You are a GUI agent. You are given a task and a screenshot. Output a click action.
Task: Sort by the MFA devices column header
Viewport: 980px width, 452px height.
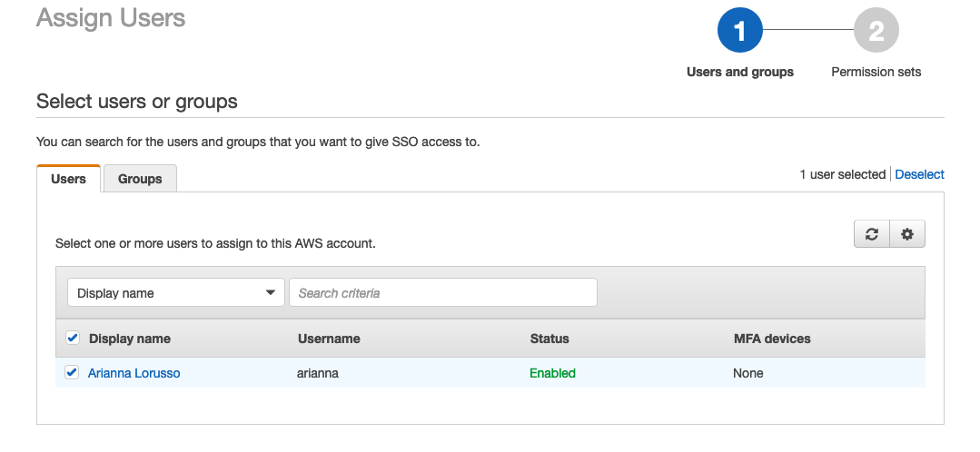771,339
